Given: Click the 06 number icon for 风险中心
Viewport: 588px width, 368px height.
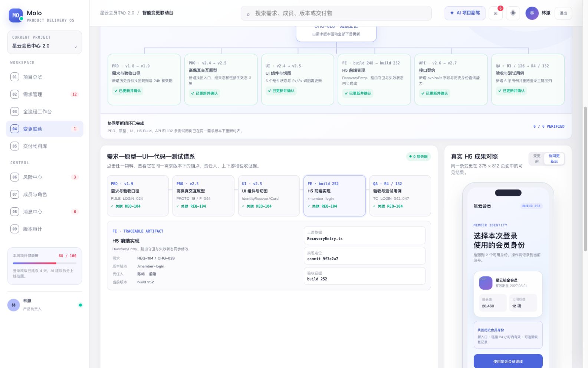Looking at the screenshot, I should [x=15, y=177].
